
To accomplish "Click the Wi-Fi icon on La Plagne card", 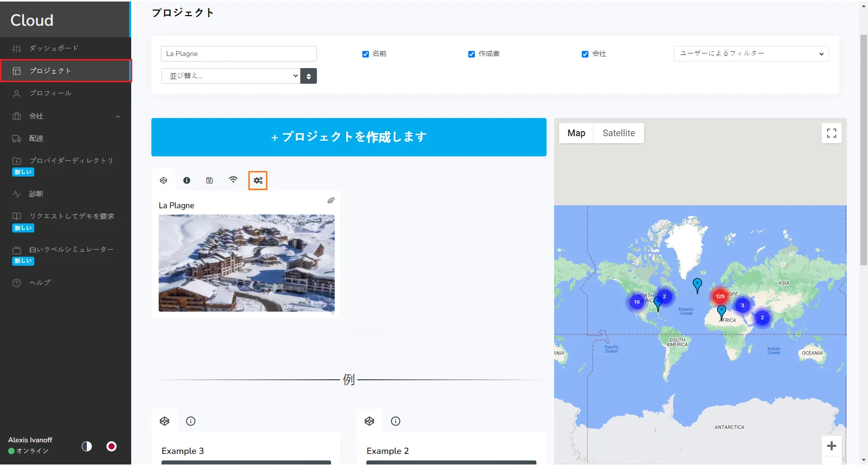I will 233,180.
